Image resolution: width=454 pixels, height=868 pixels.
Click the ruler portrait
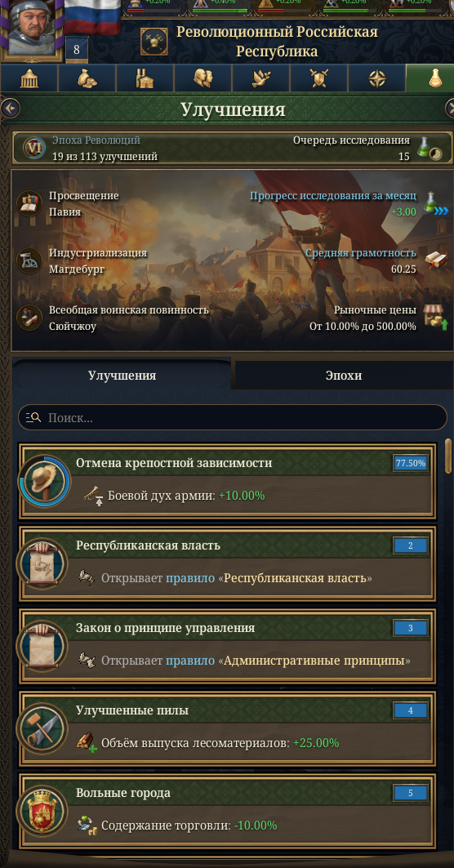pos(32,28)
